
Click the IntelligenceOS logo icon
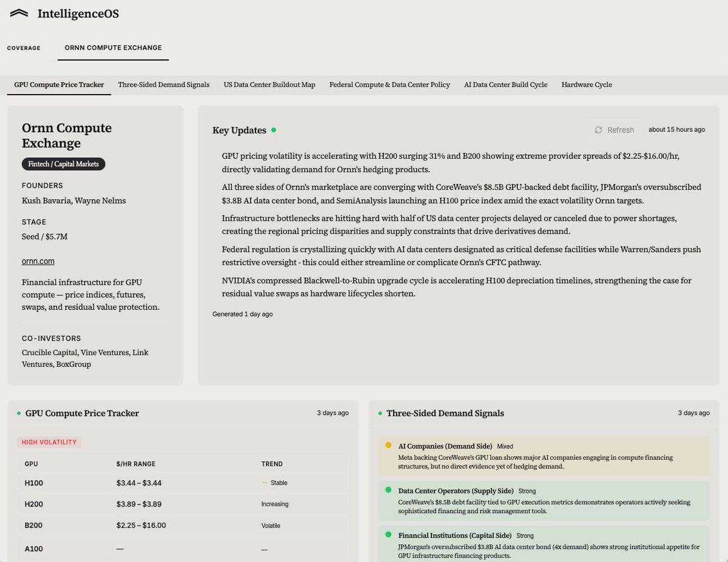click(19, 13)
